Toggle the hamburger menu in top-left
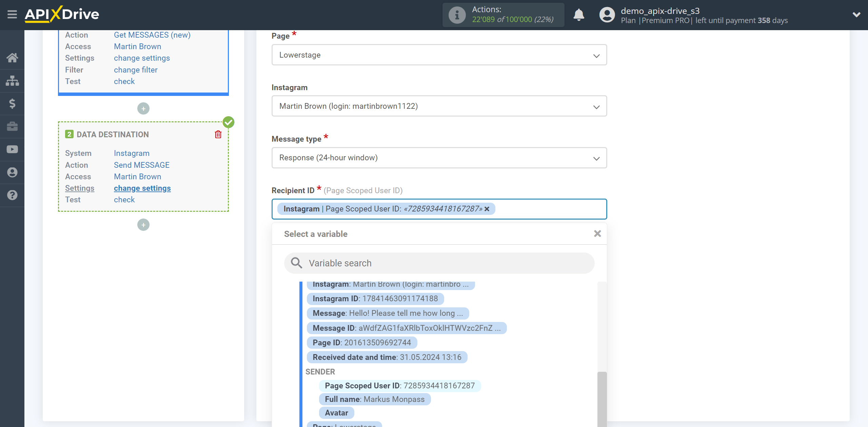Screen dimensions: 868x427 tap(12, 13)
